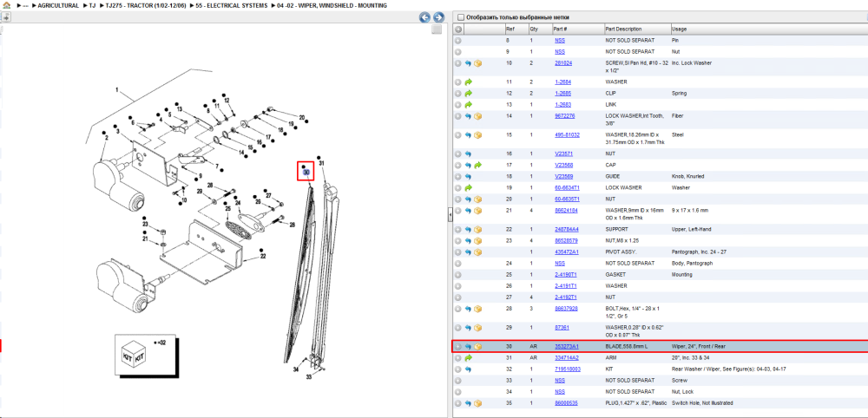Click blue arrow icon on row 16 NUT

coord(468,153)
